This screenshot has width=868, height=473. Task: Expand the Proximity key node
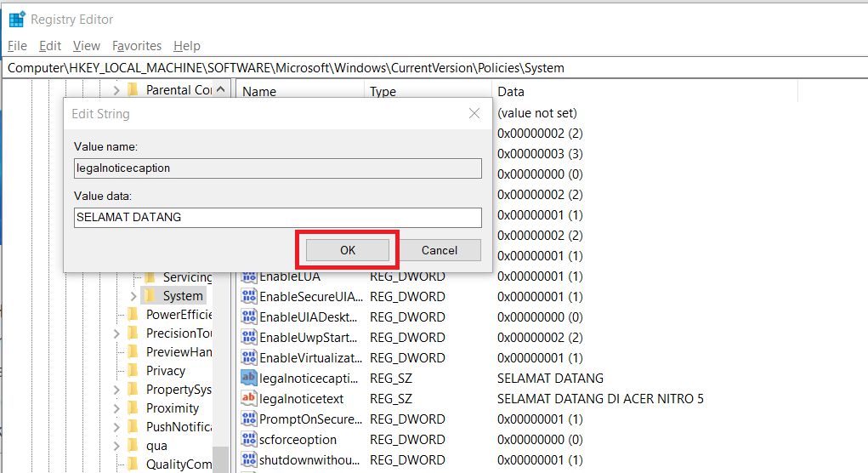(116, 407)
